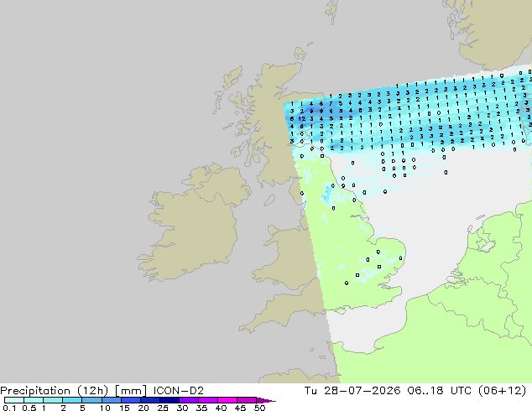
Task: Click the purple arrow at the legend end
Action: pyautogui.click(x=266, y=400)
